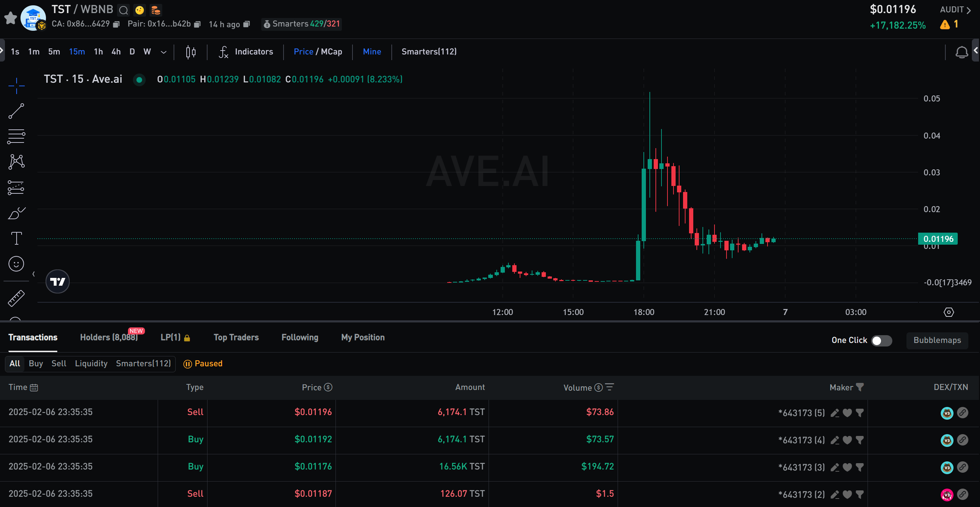Expand the AUDIT panel arrow

(x=969, y=10)
